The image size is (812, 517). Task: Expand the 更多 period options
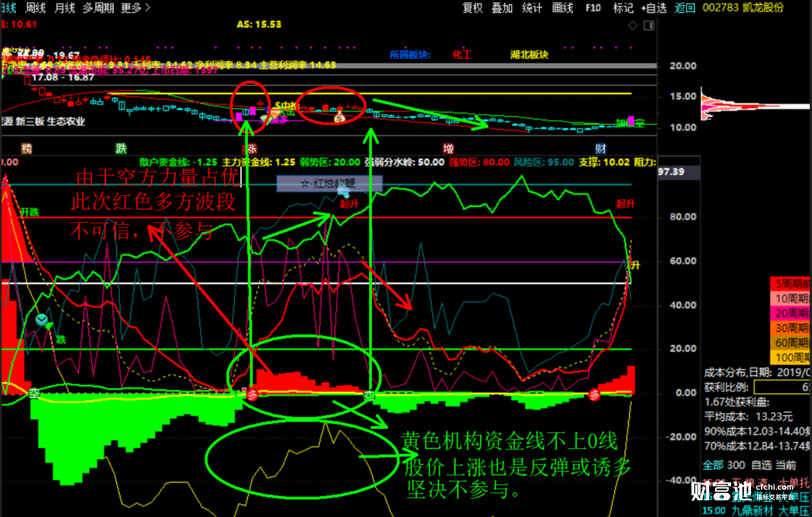click(x=136, y=8)
